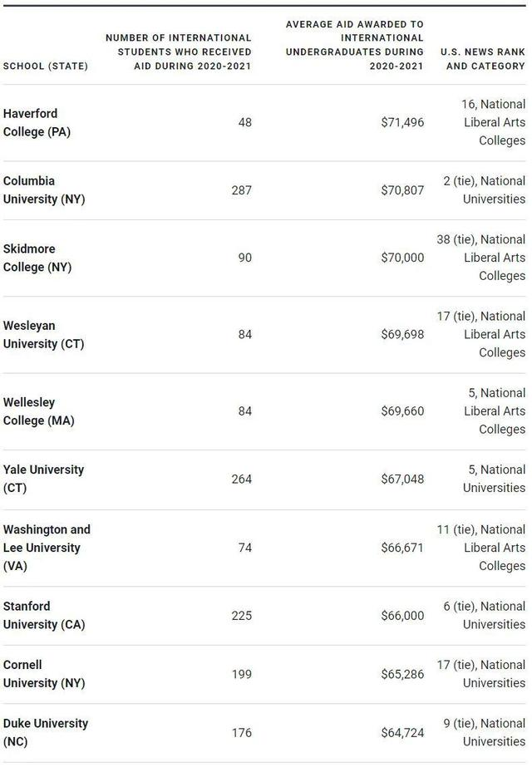Select the 176 students value for Duke
The image size is (532, 772).
pos(241,733)
